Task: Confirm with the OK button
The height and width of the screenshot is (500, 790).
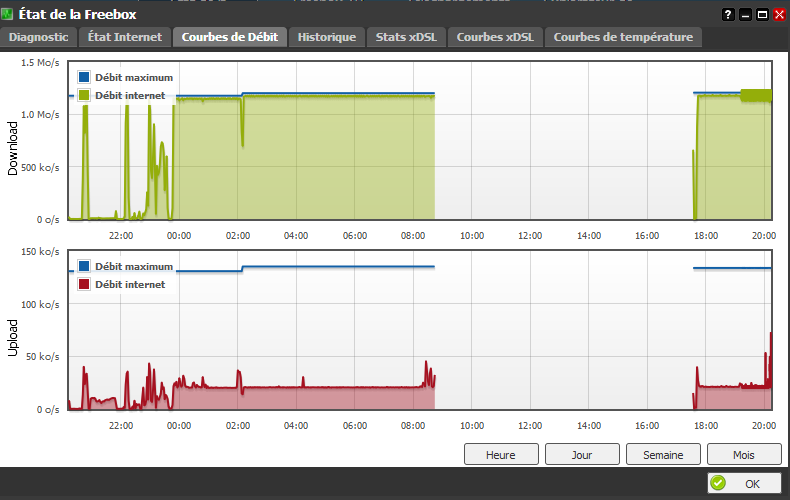Action: pyautogui.click(x=744, y=483)
